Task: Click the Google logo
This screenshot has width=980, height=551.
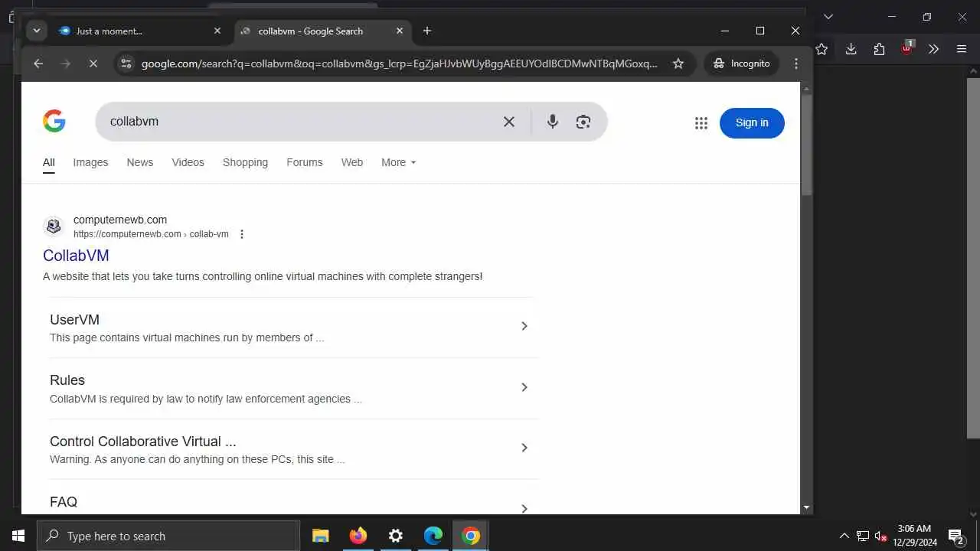Action: [54, 121]
